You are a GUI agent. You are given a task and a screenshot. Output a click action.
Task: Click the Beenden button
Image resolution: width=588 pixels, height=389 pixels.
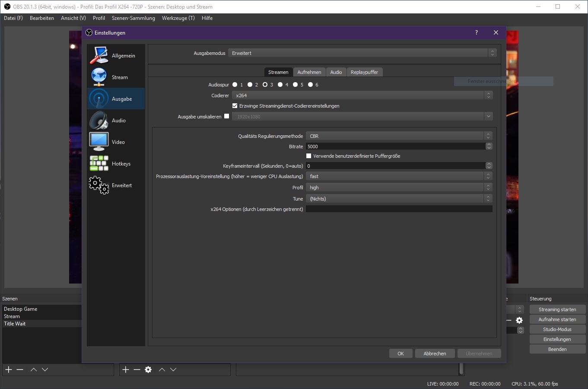tap(557, 349)
